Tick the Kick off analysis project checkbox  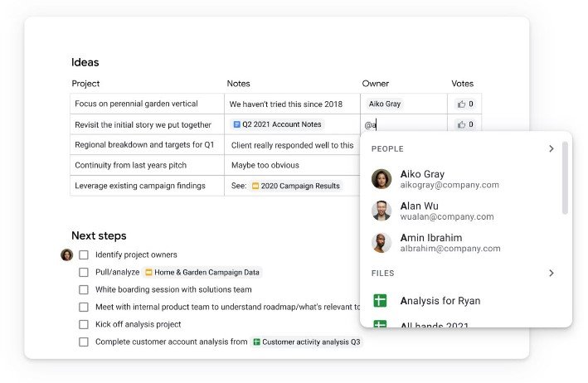point(84,324)
